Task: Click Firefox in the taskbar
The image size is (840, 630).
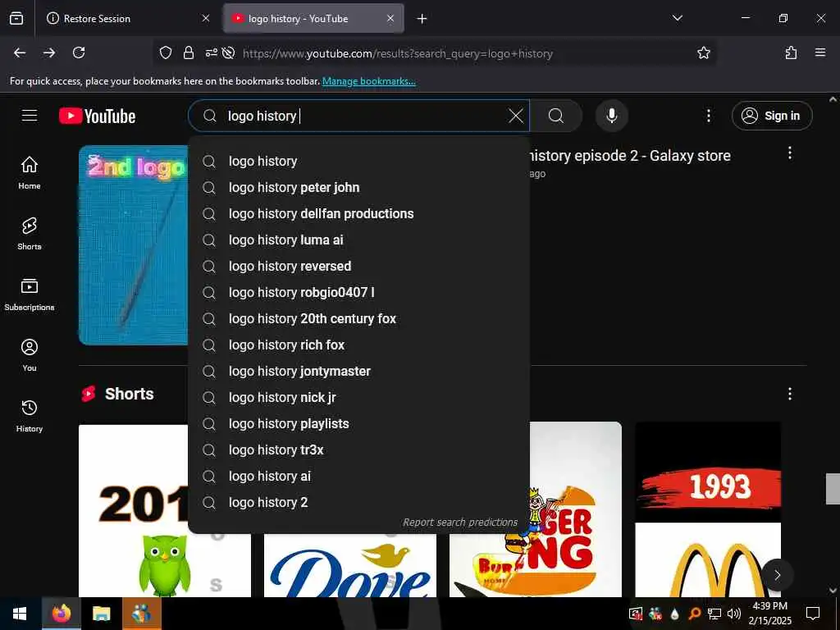Action: (x=61, y=614)
